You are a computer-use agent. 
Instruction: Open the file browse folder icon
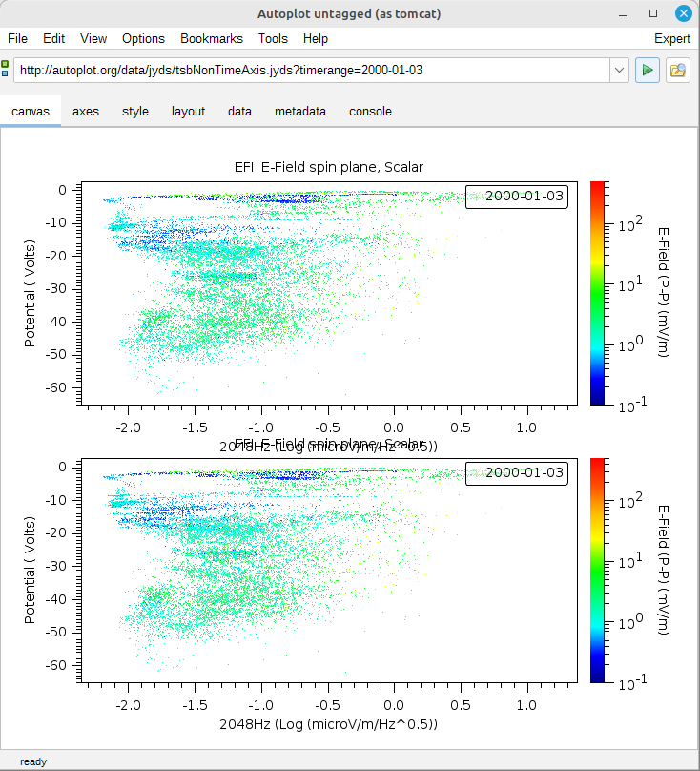[678, 71]
